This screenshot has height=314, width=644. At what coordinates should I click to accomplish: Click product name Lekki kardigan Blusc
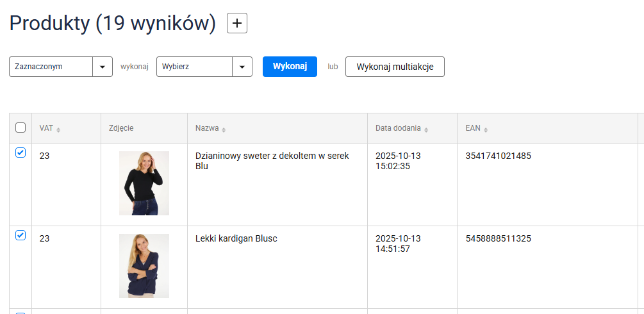236,238
